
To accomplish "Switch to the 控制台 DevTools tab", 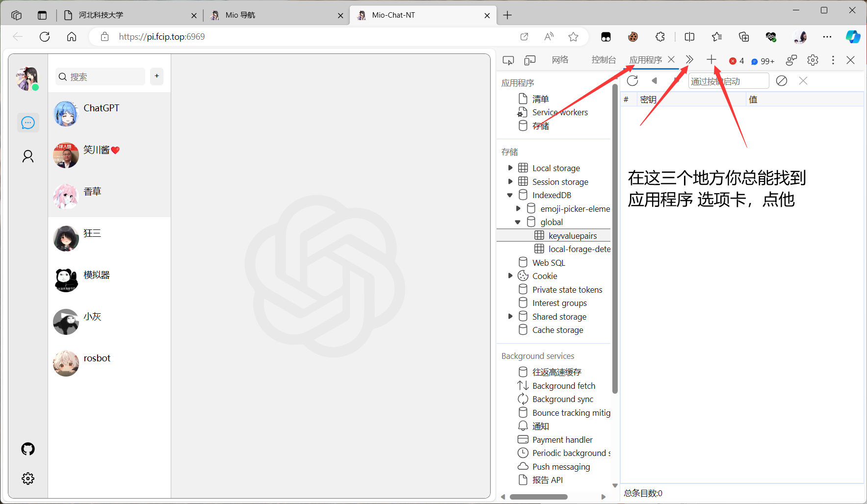I will (604, 60).
